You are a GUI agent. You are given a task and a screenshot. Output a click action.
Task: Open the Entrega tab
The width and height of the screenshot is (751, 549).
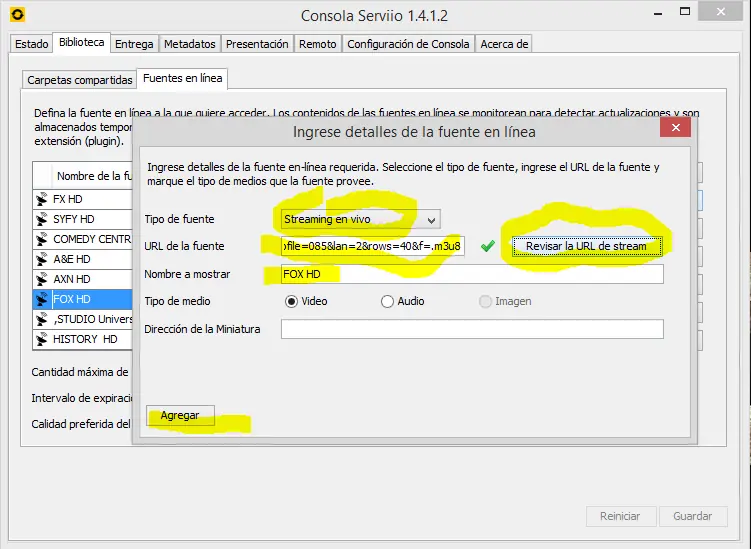coord(134,44)
